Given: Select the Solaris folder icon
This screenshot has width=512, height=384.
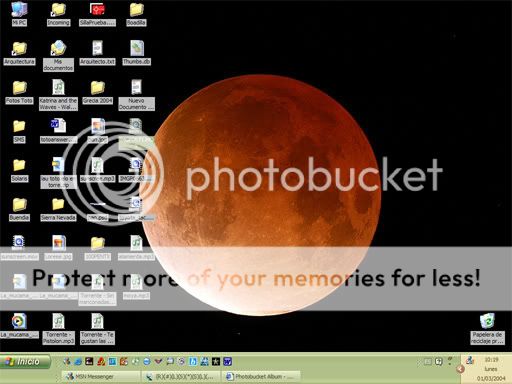Looking at the screenshot, I should 19,170.
